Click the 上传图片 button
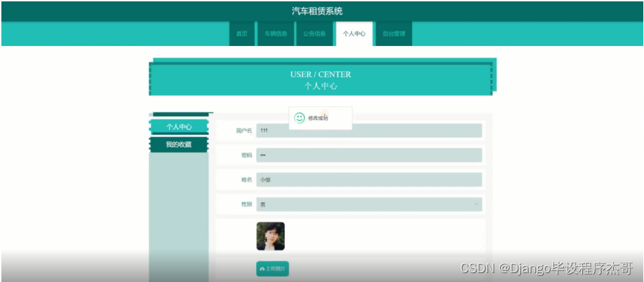 click(273, 269)
